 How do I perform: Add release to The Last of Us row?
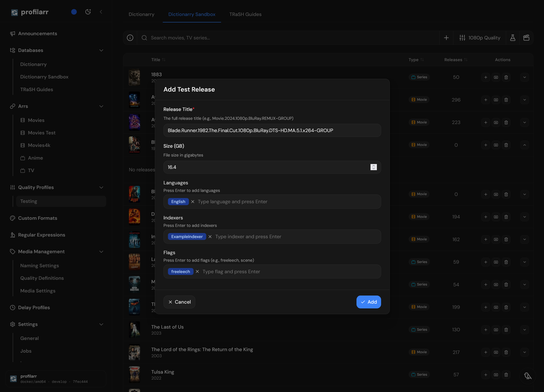click(x=485, y=330)
